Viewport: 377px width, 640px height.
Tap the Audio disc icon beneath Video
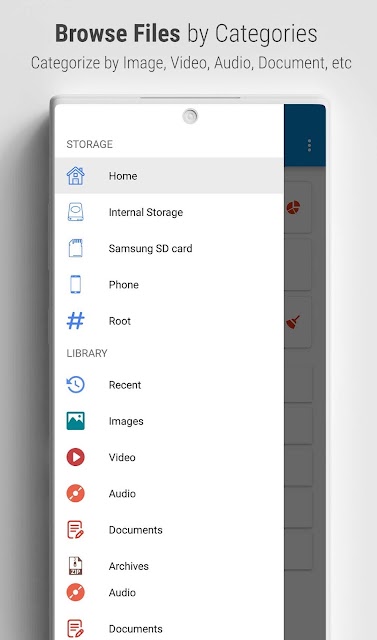pyautogui.click(x=75, y=493)
